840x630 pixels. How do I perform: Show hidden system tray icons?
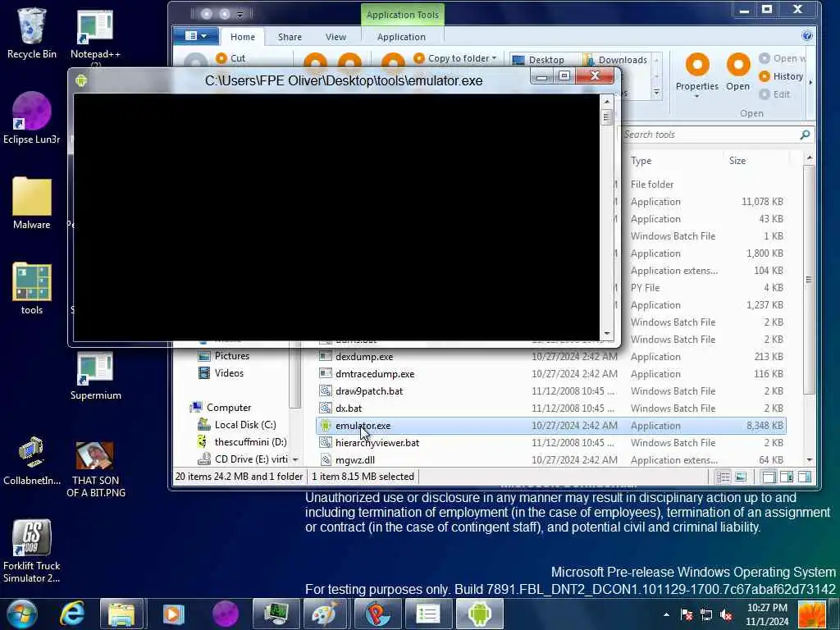point(666,614)
